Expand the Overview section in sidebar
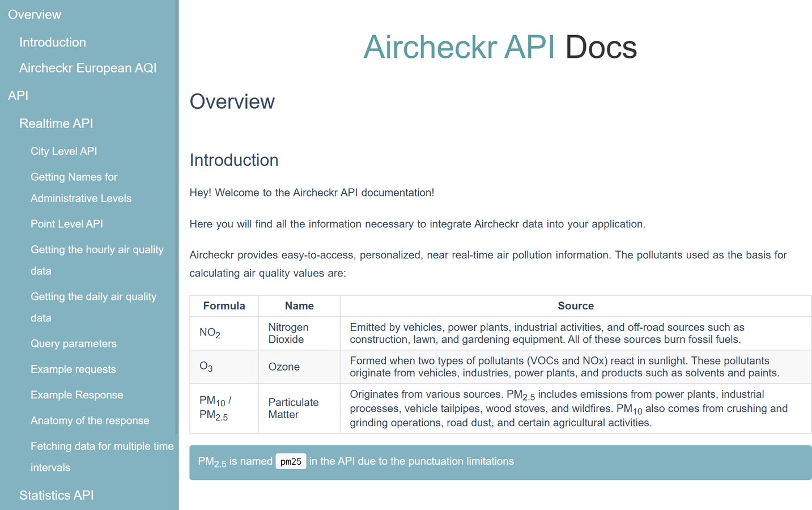This screenshot has height=510, width=812. pyautogui.click(x=34, y=14)
